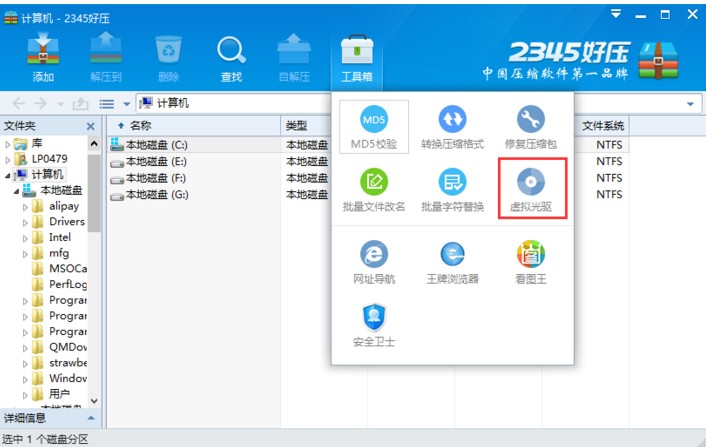Collapse the 本地磁盘 tree node
The height and width of the screenshot is (447, 706).
[16, 191]
